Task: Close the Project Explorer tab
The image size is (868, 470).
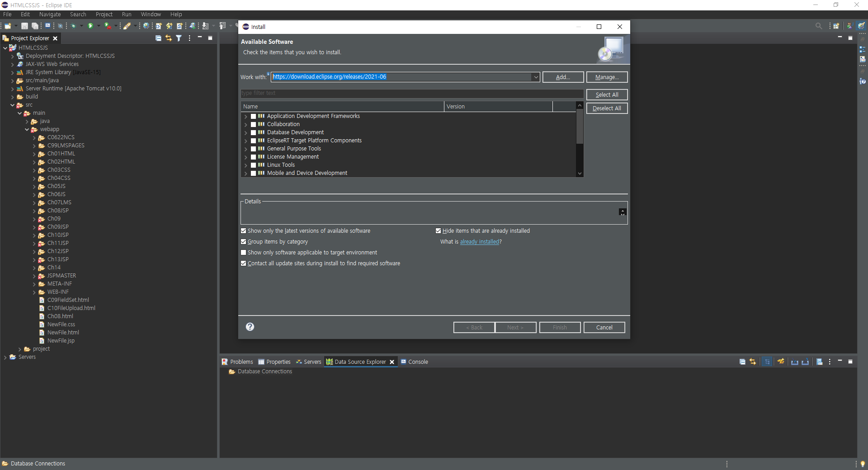Action: [55, 38]
